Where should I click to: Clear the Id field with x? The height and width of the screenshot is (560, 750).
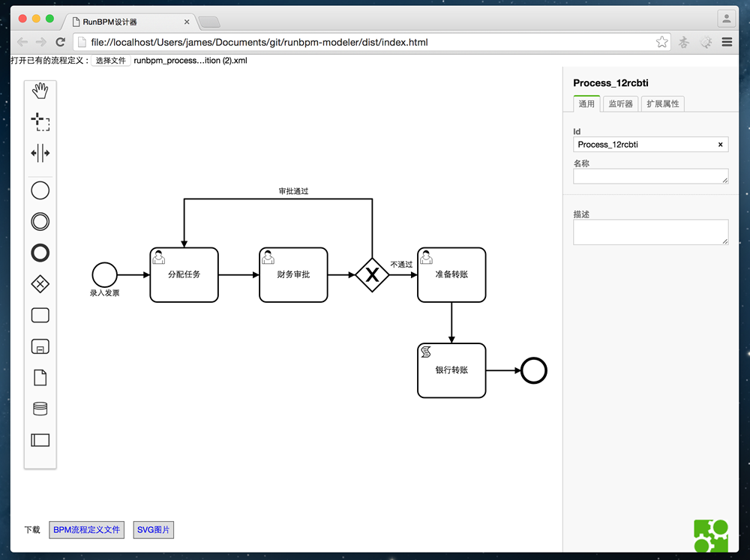click(x=720, y=145)
